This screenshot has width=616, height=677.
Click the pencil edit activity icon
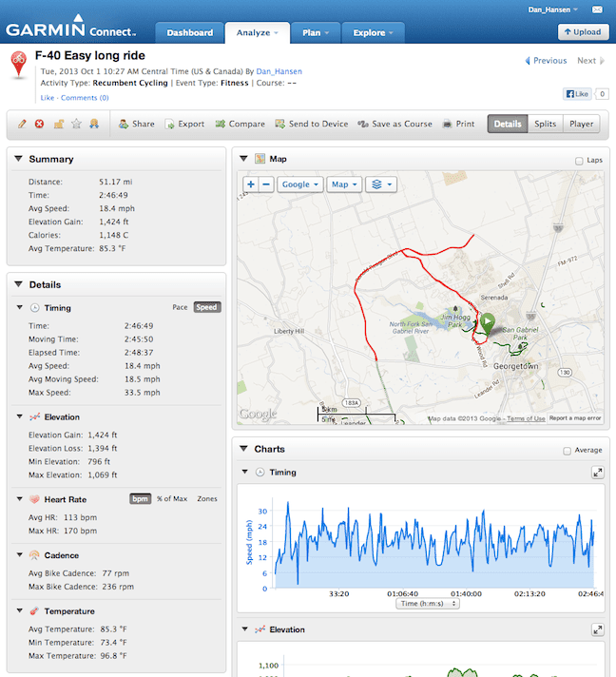[x=23, y=124]
